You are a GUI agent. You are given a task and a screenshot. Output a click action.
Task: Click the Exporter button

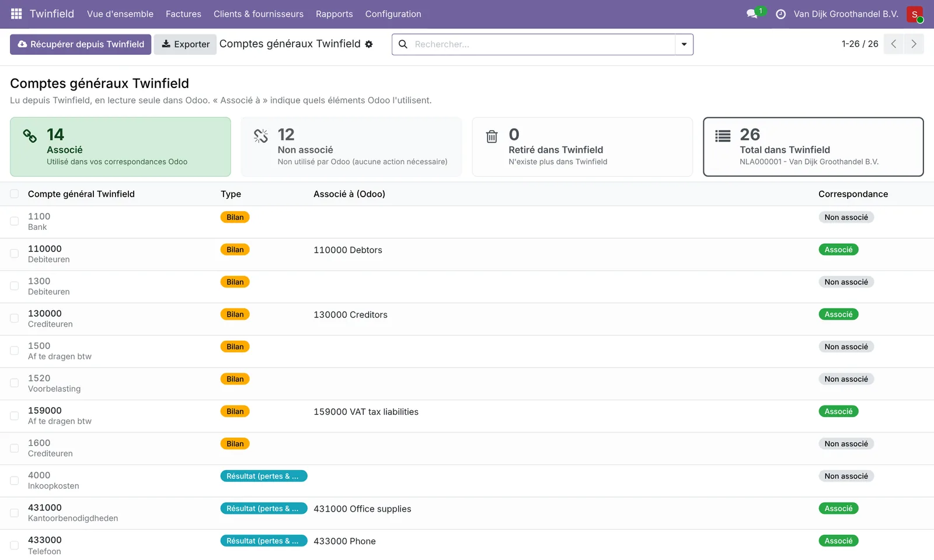click(x=185, y=44)
